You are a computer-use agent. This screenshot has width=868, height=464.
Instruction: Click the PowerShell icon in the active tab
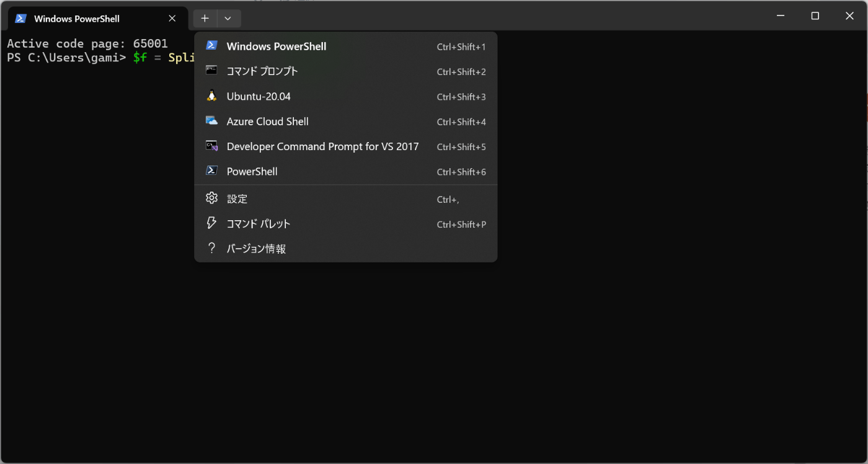point(20,18)
